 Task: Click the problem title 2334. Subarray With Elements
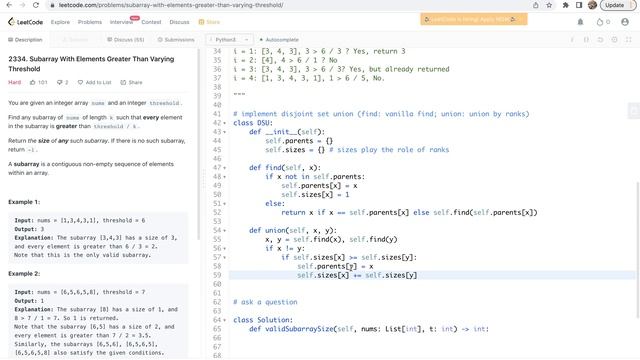(x=91, y=64)
